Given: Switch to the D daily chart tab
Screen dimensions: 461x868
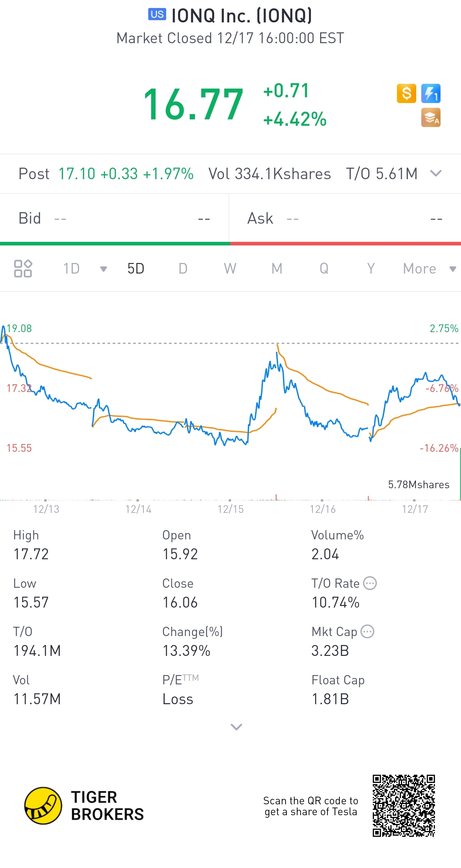Looking at the screenshot, I should pyautogui.click(x=183, y=268).
